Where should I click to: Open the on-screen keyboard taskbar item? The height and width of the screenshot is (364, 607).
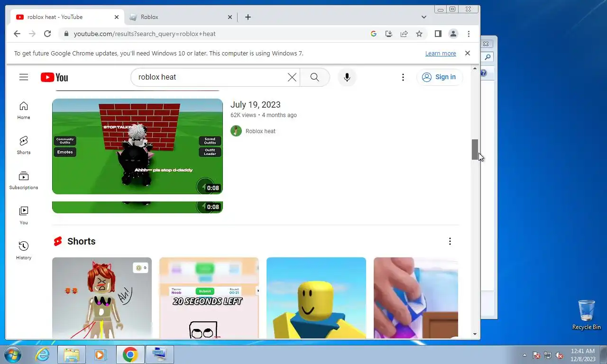click(160, 355)
